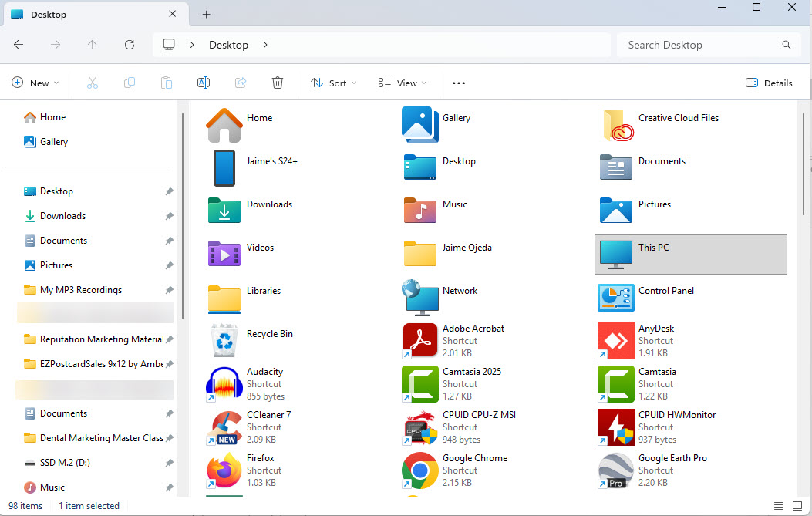This screenshot has height=516, width=812.
Task: Select the Gallery icon in file list
Action: coord(420,125)
